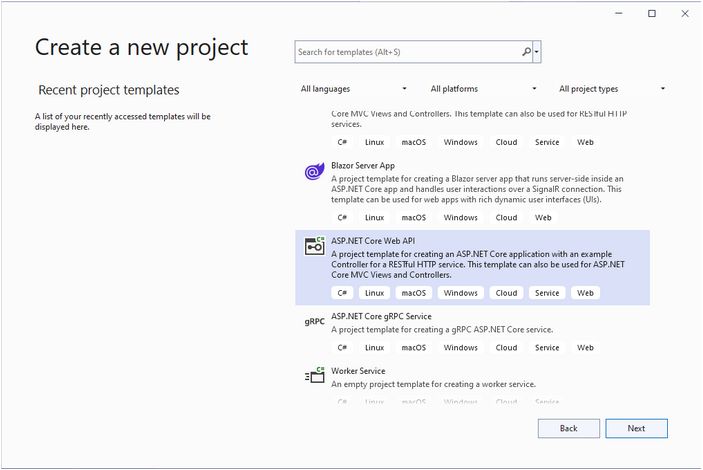Click the Windows tag under ASP.NET Core Web API
Image resolution: width=703 pixels, height=470 pixels.
tap(460, 293)
